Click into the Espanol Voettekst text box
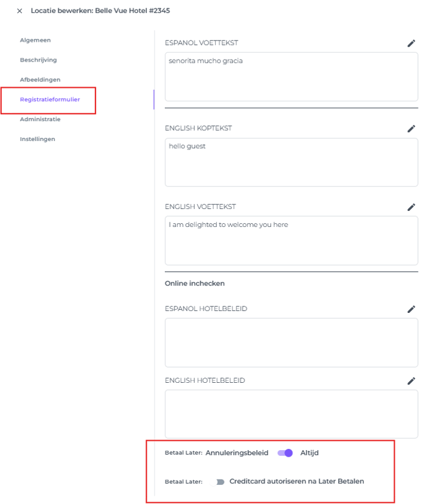The height and width of the screenshot is (504, 430). coord(291,77)
